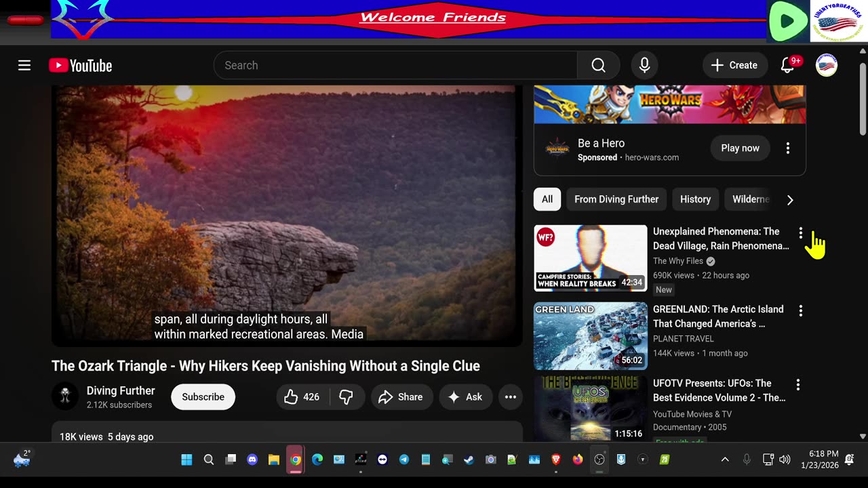Share the Ozark Triangle video
Viewport: 868px width, 488px height.
tap(401, 397)
